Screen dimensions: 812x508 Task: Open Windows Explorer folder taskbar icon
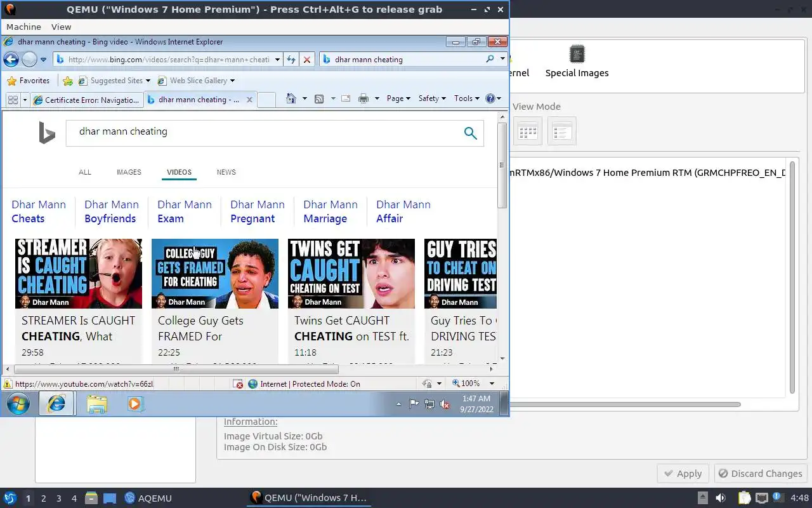(x=97, y=404)
